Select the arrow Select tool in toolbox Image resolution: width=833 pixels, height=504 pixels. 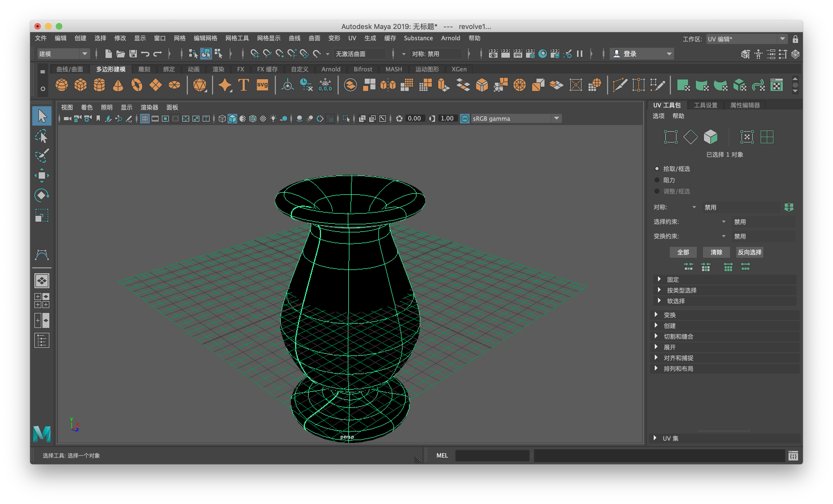pos(42,116)
